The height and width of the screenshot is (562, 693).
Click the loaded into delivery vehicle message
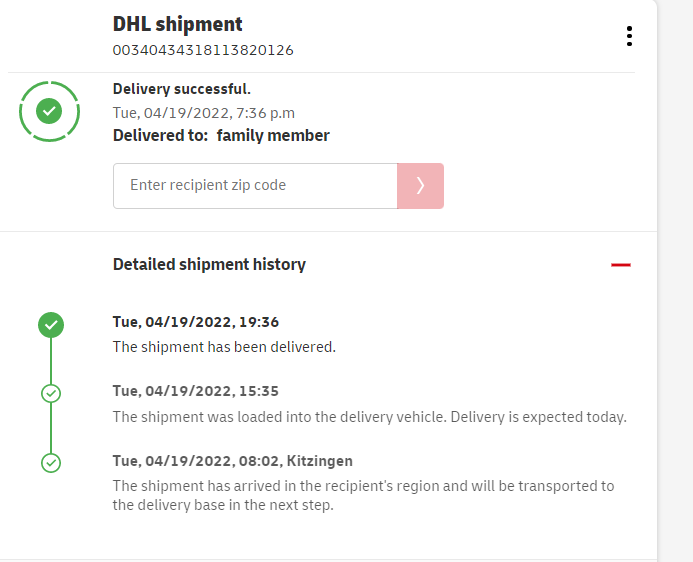369,417
